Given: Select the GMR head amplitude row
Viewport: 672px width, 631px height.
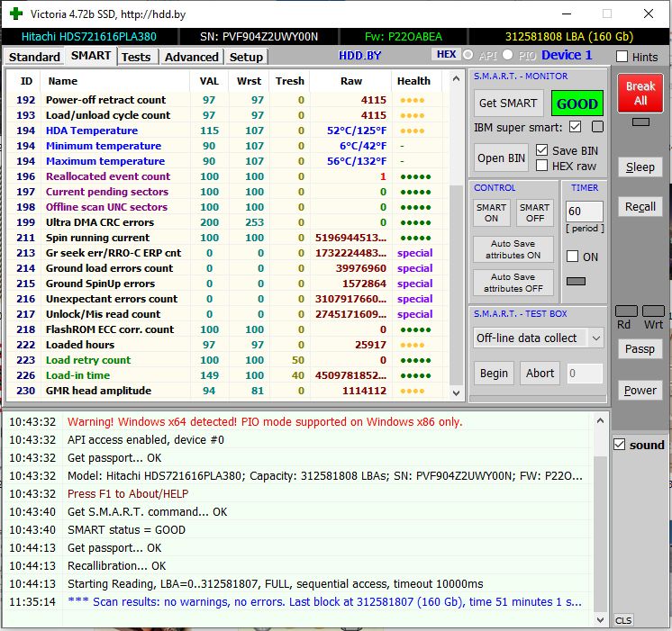Looking at the screenshot, I should (227, 391).
